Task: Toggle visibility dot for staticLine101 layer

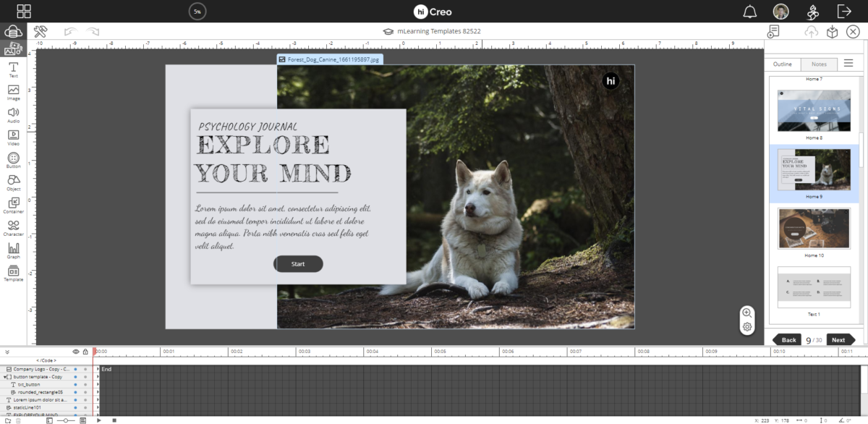Action: pos(76,407)
